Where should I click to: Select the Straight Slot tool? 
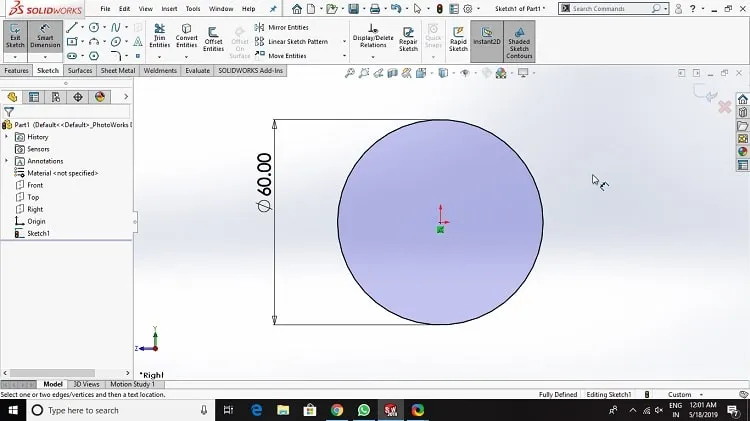[72, 56]
